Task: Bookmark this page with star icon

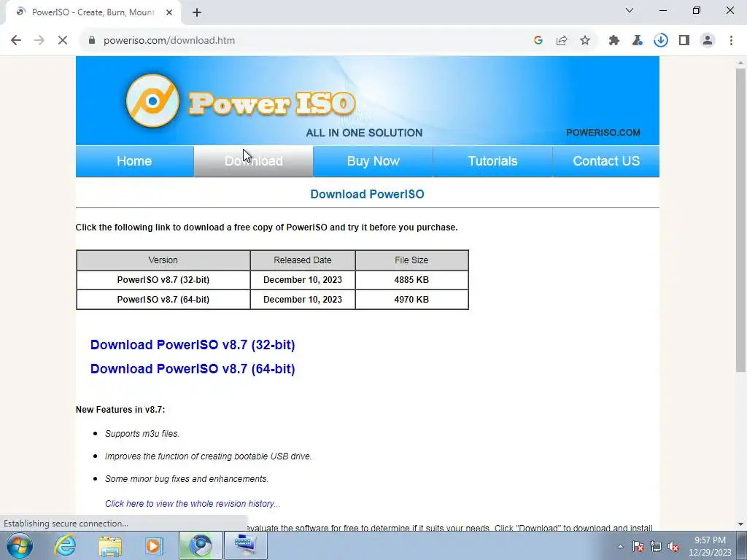Action: (585, 41)
